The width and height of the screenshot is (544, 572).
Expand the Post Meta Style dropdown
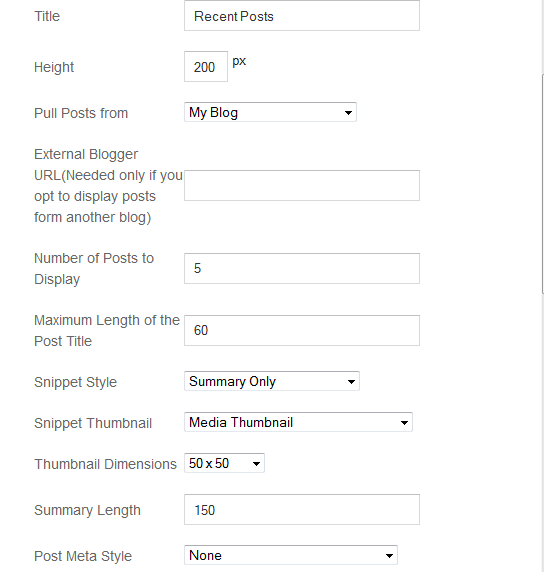click(x=291, y=555)
